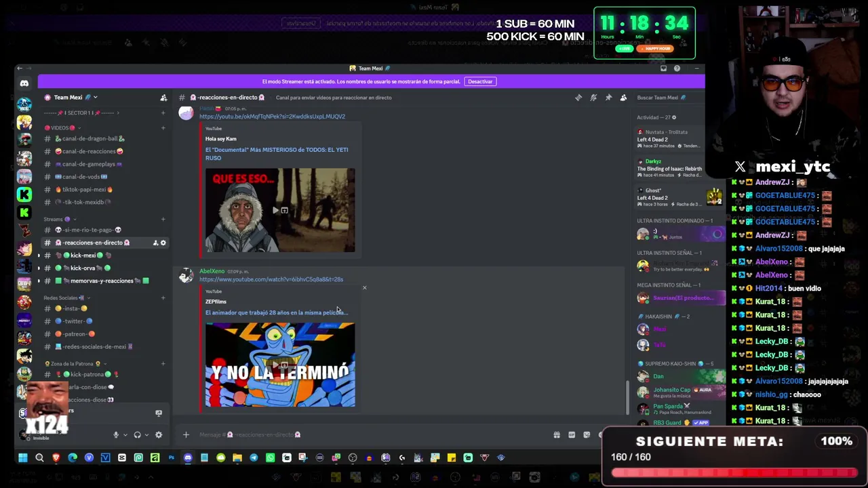The height and width of the screenshot is (488, 868).
Task: Open canal-de-dragon-ball channel
Action: 104,139
